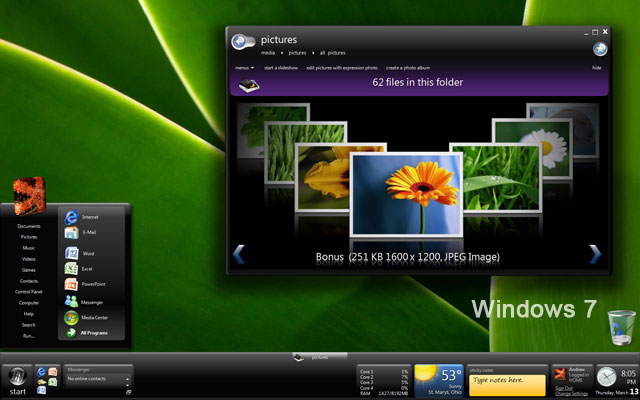Open Search from start menu

(x=29, y=325)
